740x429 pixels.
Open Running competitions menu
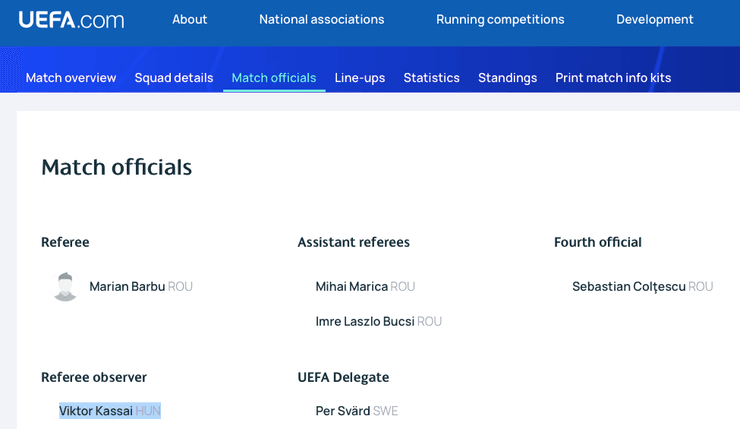tap(500, 19)
